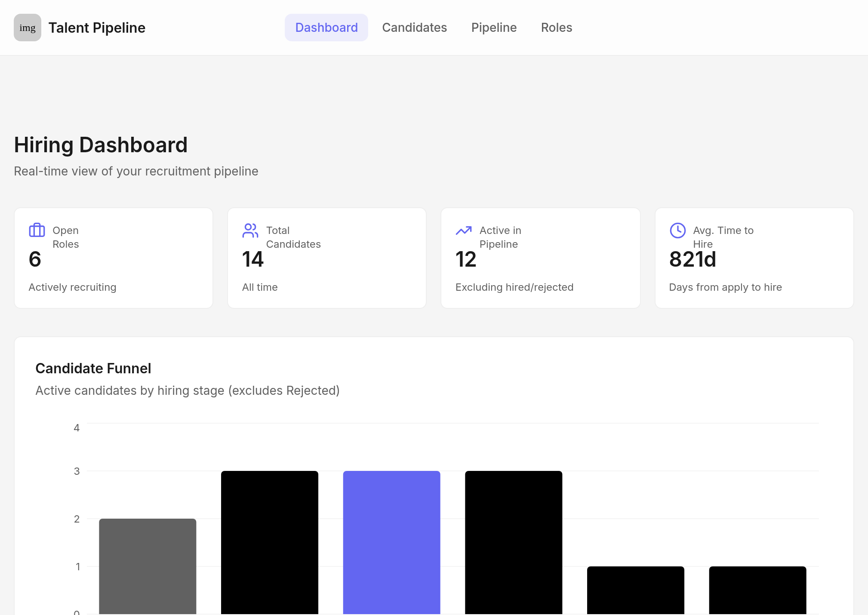Click the Talent Pipeline logo image
This screenshot has height=615, width=868.
point(28,28)
